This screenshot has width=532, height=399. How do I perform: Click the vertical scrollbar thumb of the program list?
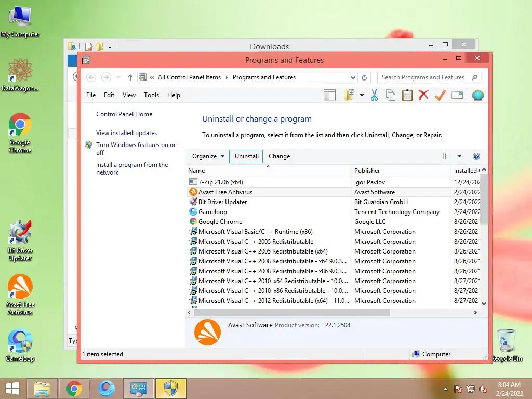coord(484,199)
